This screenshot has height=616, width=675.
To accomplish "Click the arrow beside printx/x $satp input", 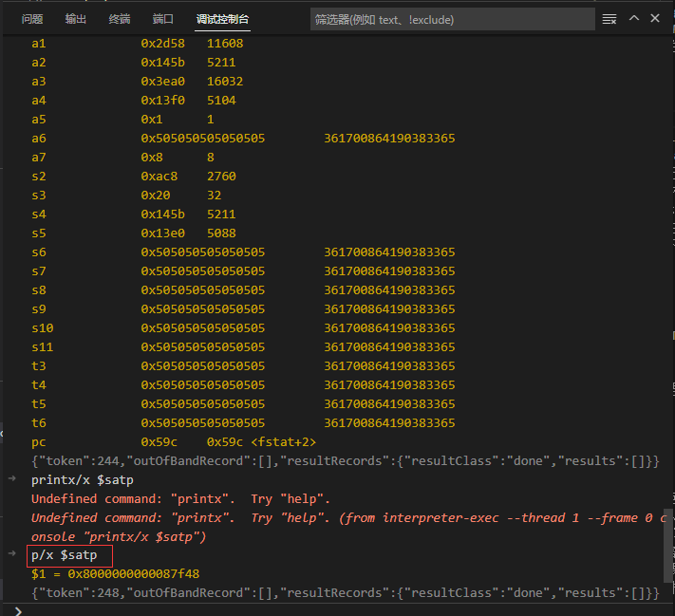I will [x=12, y=479].
